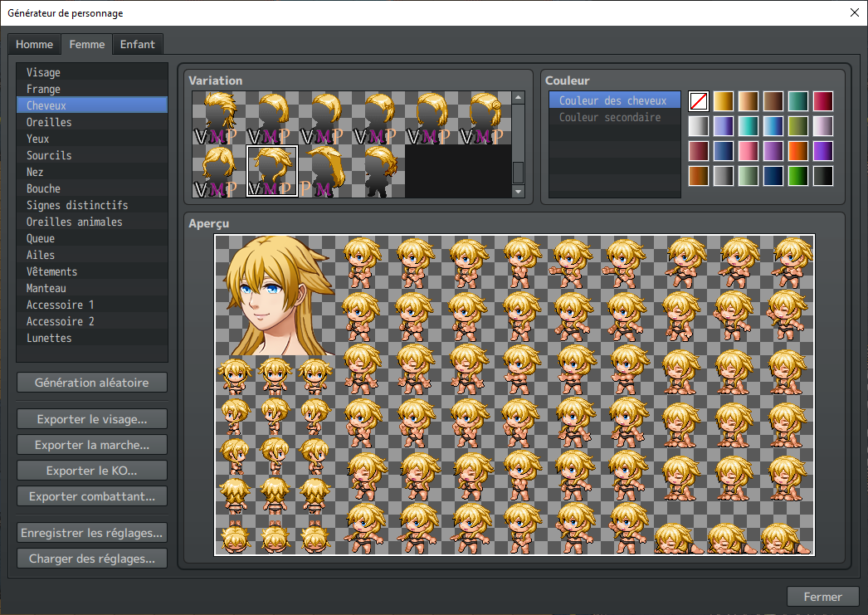Click the Génération aléatoire button
Viewport: 868px width, 615px height.
(x=92, y=383)
